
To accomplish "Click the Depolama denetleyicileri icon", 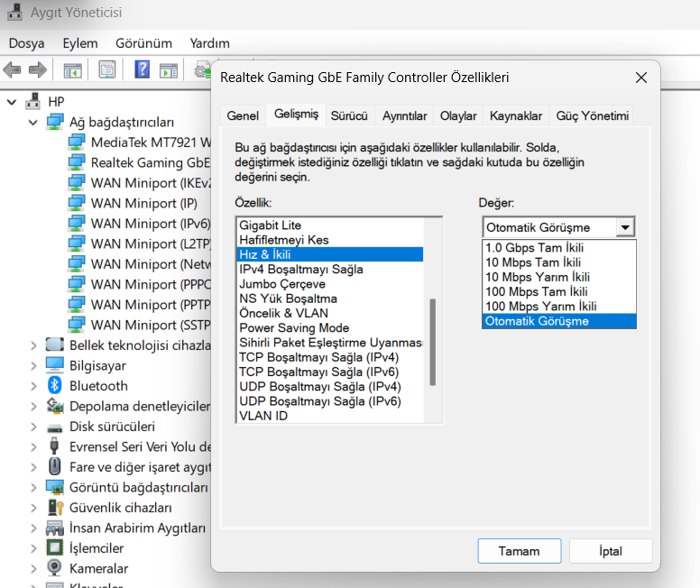I will point(55,406).
